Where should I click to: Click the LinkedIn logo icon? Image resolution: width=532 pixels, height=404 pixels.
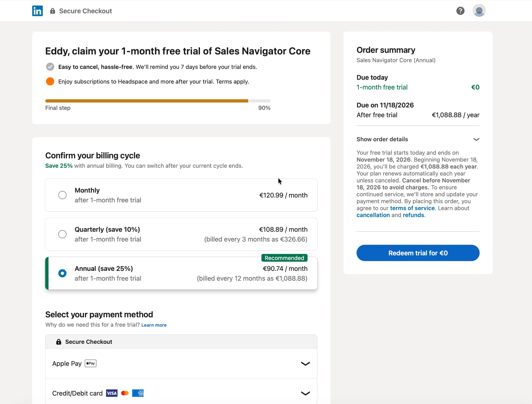[37, 11]
